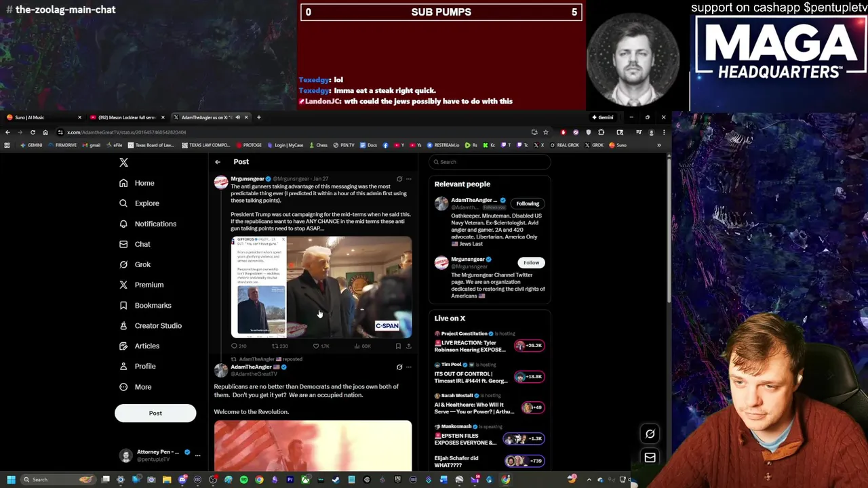This screenshot has width=868, height=488.
Task: Open Grok icon on AdamTheAngler post
Action: point(399,367)
